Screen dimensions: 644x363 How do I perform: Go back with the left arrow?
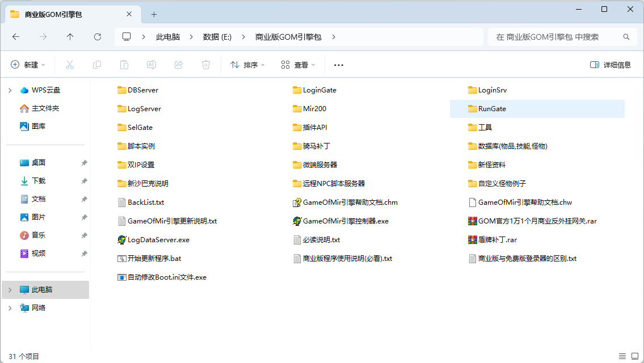[x=16, y=37]
